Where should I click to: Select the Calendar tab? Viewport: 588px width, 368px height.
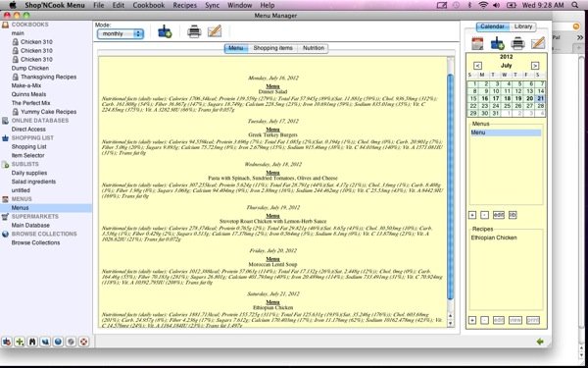pyautogui.click(x=492, y=26)
